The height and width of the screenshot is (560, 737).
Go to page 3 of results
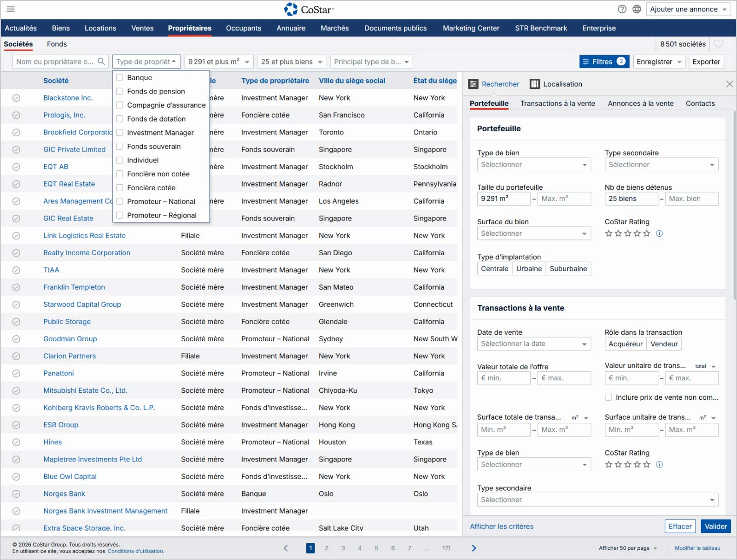click(343, 548)
